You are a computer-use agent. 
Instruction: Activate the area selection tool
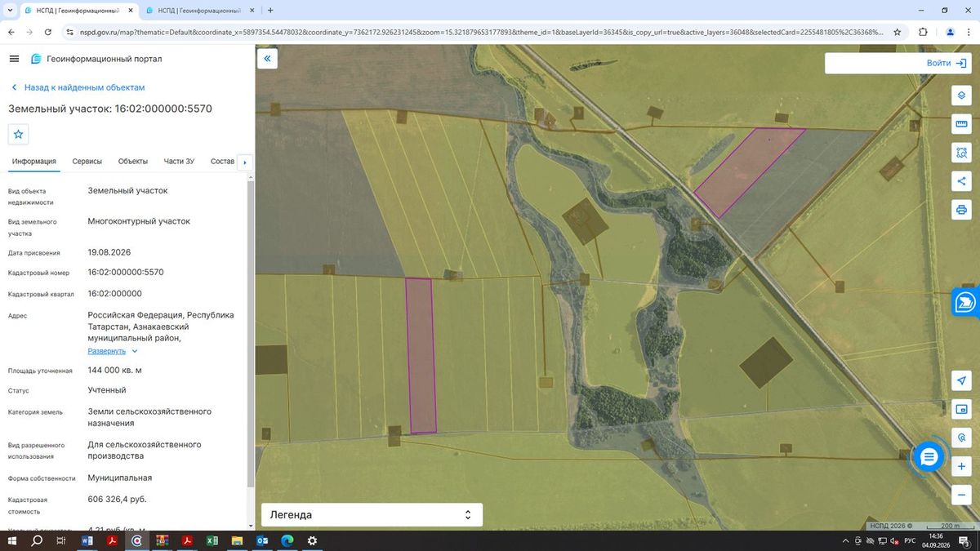click(961, 153)
